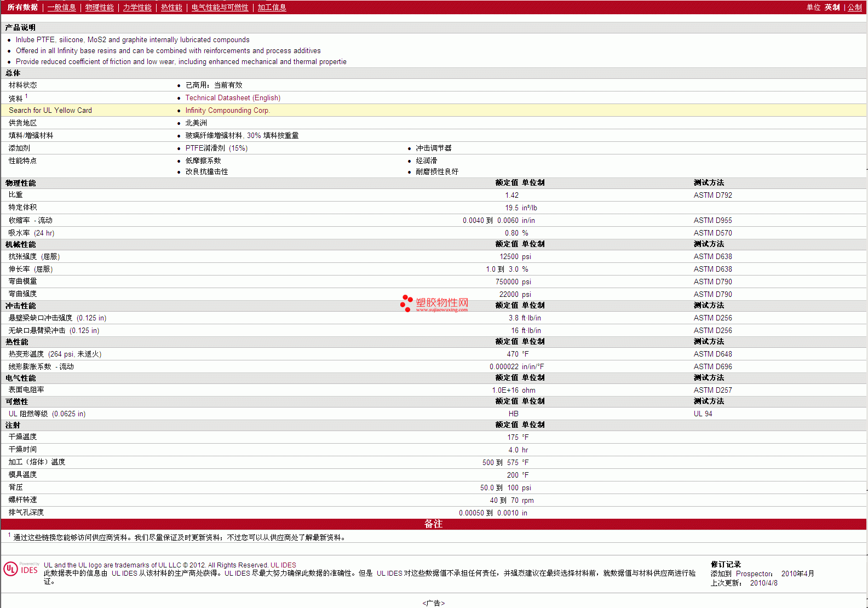This screenshot has width=868, height=608.
Task: Switch to the 一般信息 tab
Action: coord(62,8)
